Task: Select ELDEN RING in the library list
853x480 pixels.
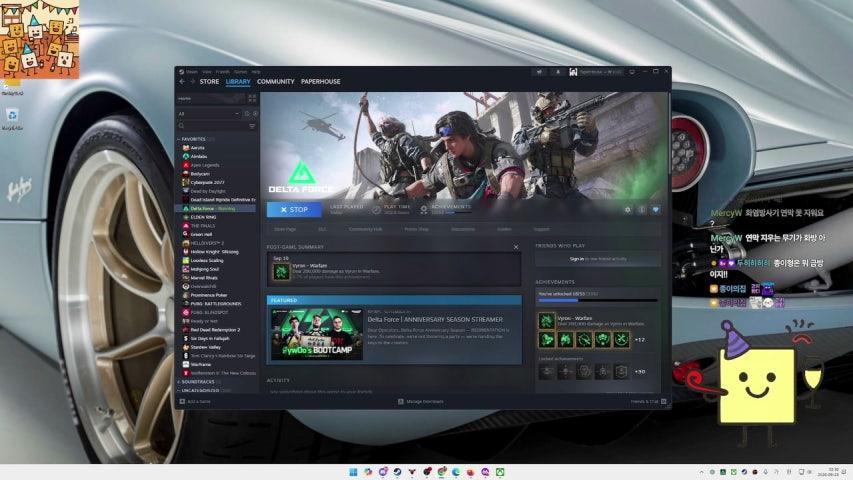Action: 203,217
